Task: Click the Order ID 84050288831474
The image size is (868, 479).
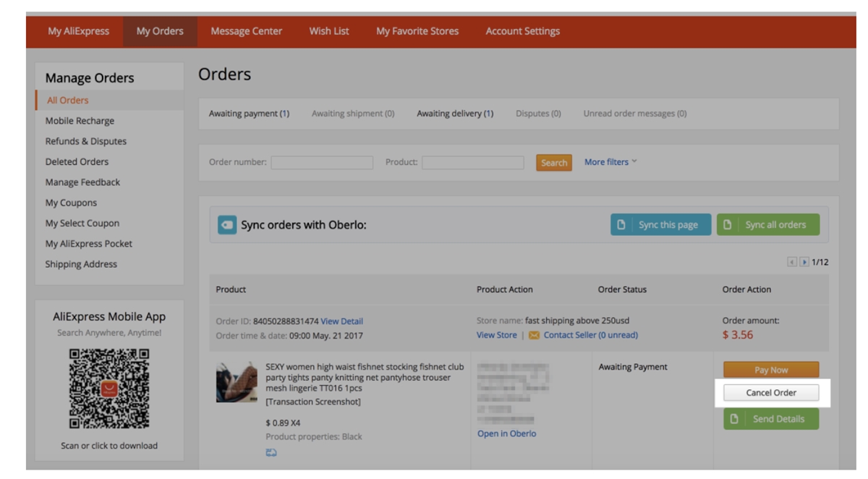Action: (x=286, y=321)
